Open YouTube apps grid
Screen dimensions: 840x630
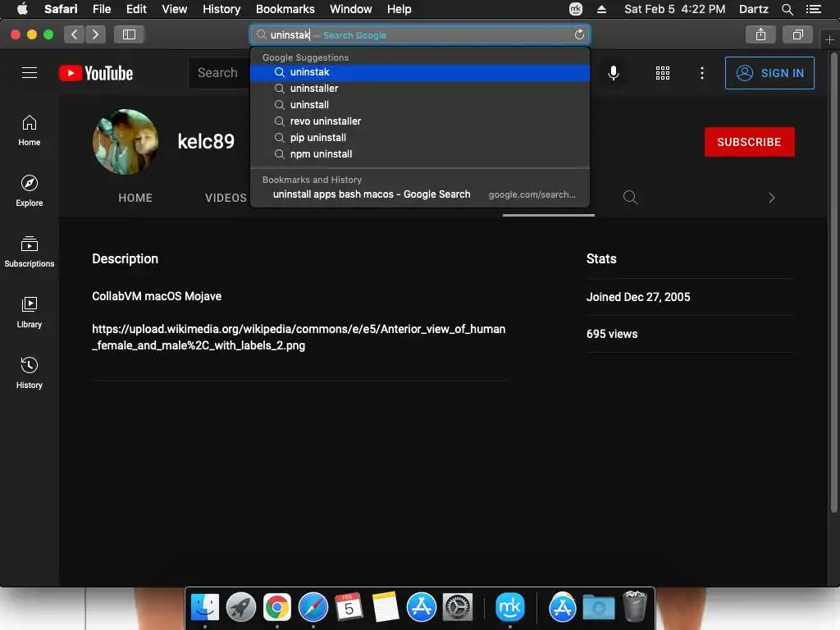[x=663, y=73]
